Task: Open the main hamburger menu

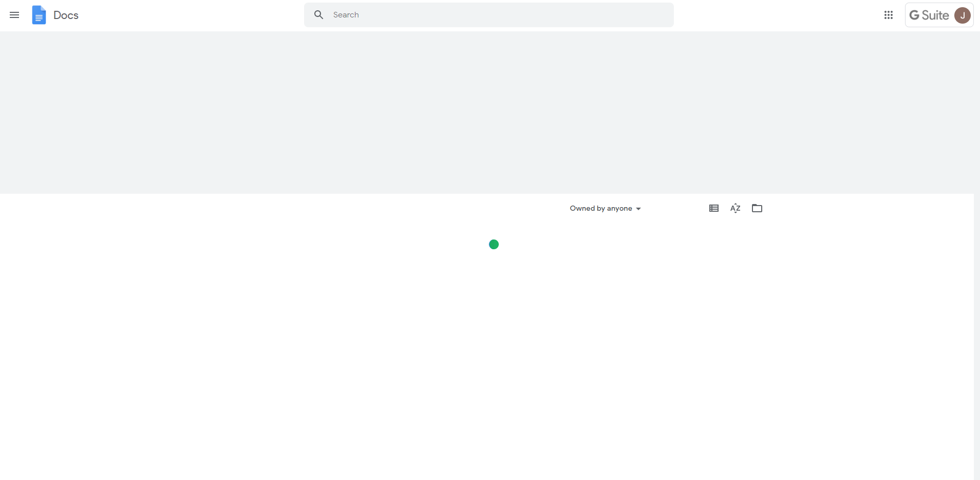Action: pos(14,15)
